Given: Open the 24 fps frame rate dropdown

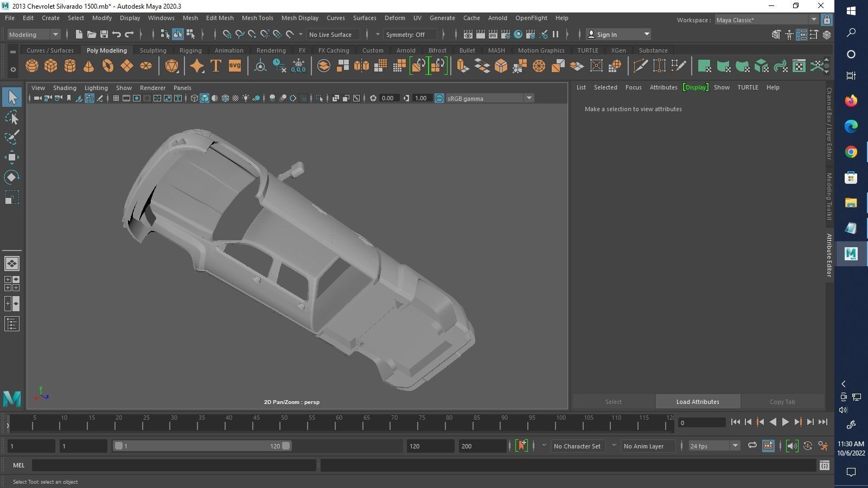Looking at the screenshot, I should [714, 446].
